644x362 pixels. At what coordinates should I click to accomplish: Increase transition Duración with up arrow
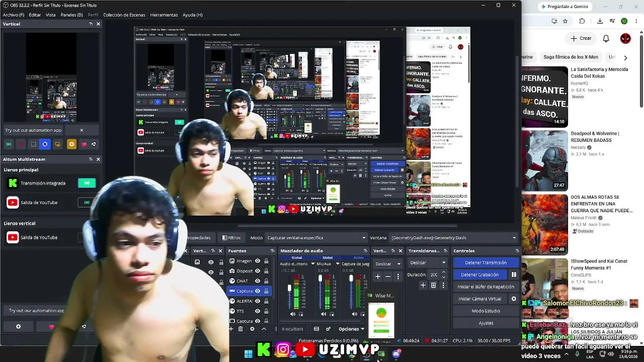pyautogui.click(x=443, y=273)
